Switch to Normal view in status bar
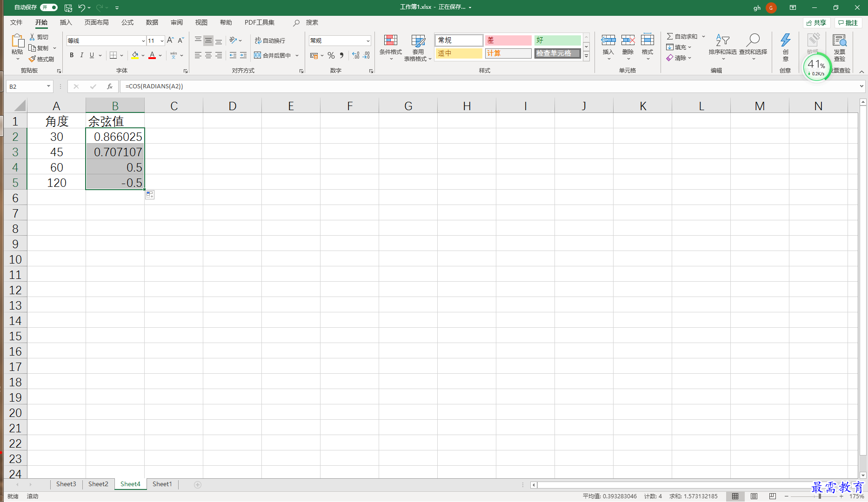 [x=735, y=496]
